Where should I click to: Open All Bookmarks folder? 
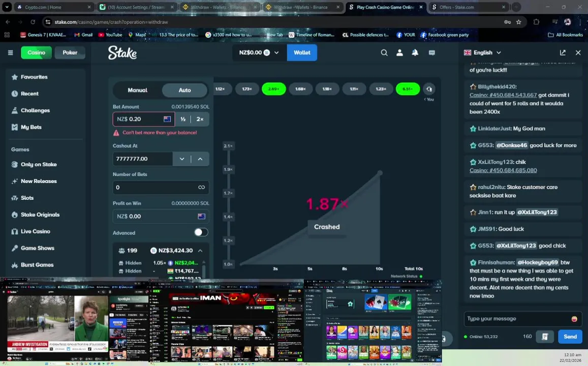[566, 35]
